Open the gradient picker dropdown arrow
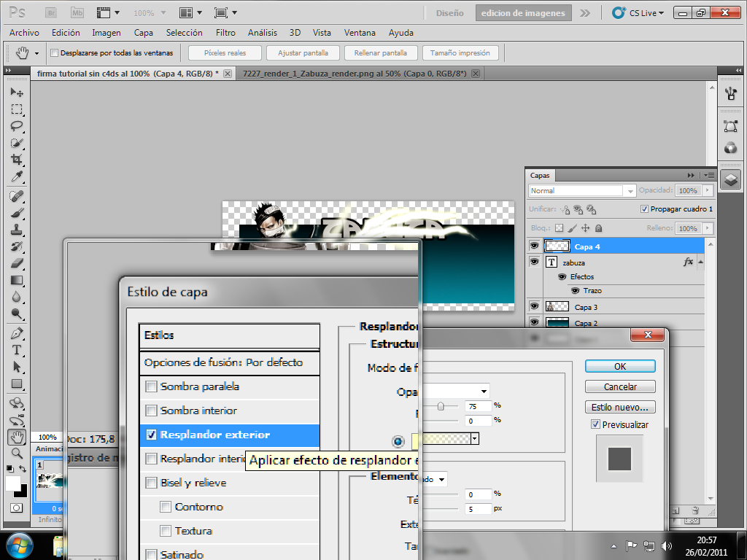The width and height of the screenshot is (747, 560). pos(474,439)
